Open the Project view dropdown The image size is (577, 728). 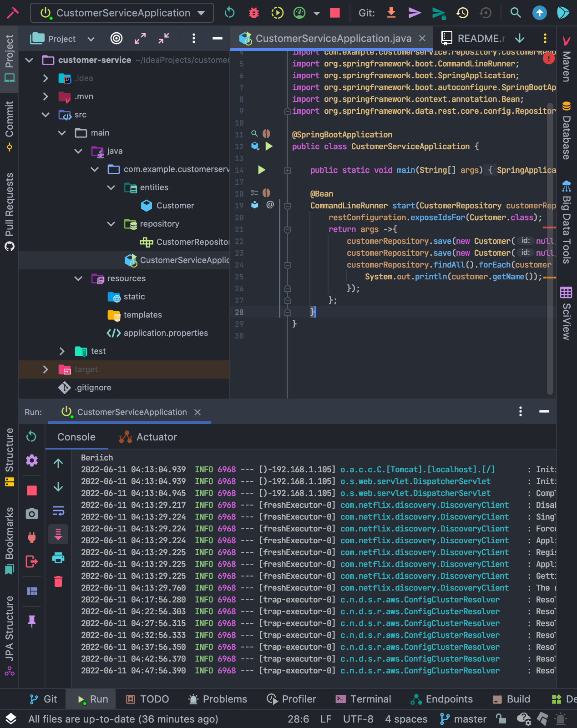91,39
